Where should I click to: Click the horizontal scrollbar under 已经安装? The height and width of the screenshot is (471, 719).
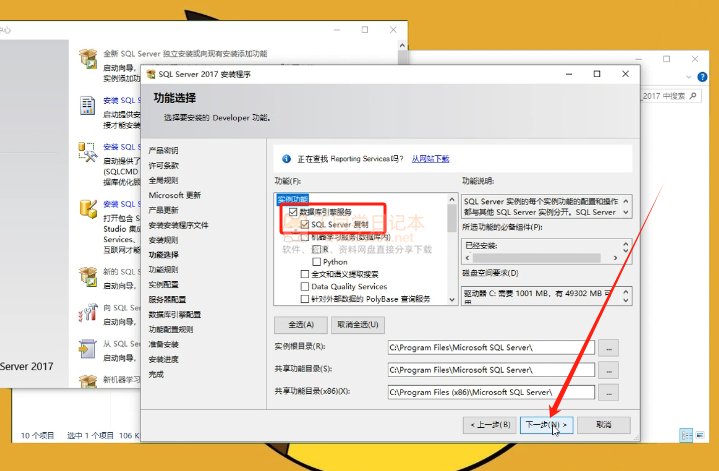click(540, 257)
